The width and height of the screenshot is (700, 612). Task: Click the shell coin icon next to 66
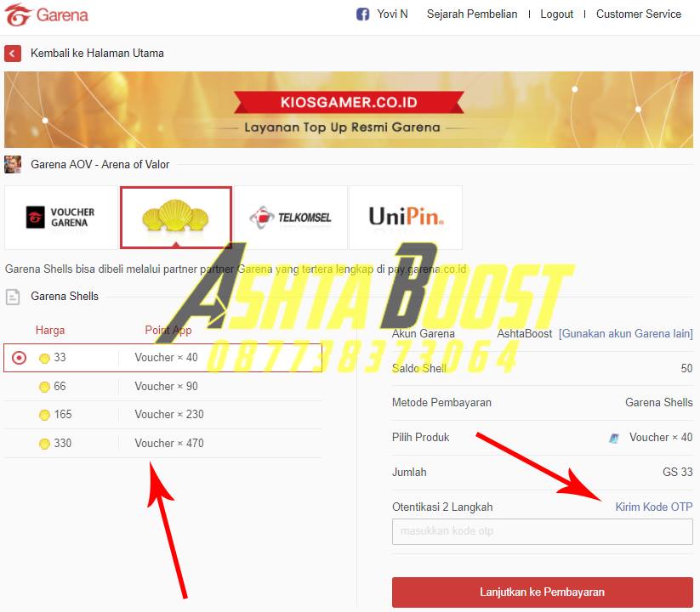tap(44, 387)
